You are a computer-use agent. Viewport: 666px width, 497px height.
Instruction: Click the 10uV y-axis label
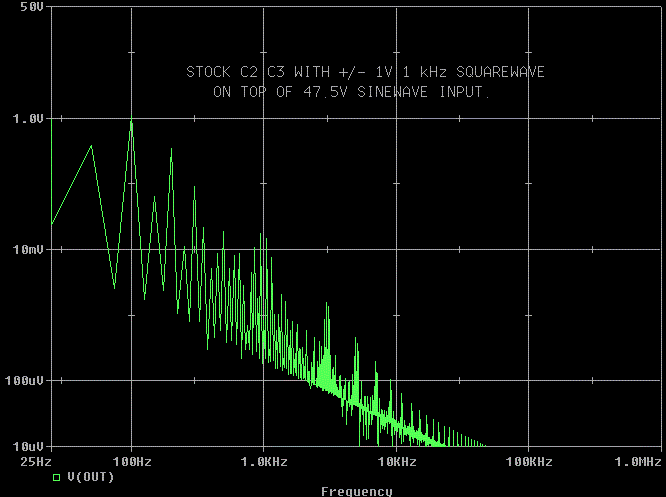[28, 446]
